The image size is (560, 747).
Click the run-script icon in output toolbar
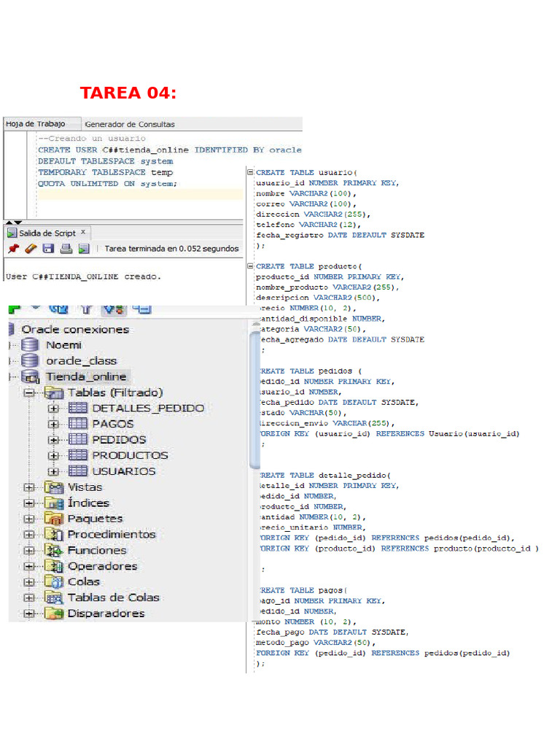point(84,248)
